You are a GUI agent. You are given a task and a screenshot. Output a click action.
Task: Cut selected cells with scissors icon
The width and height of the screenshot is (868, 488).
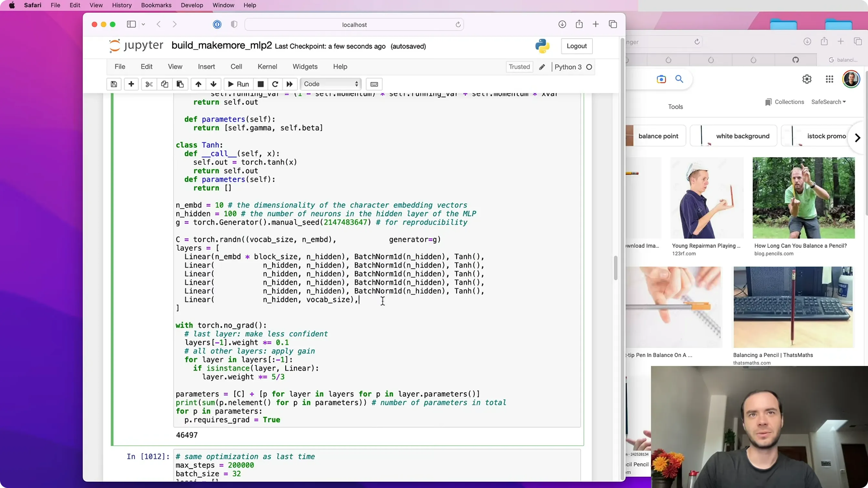point(149,84)
